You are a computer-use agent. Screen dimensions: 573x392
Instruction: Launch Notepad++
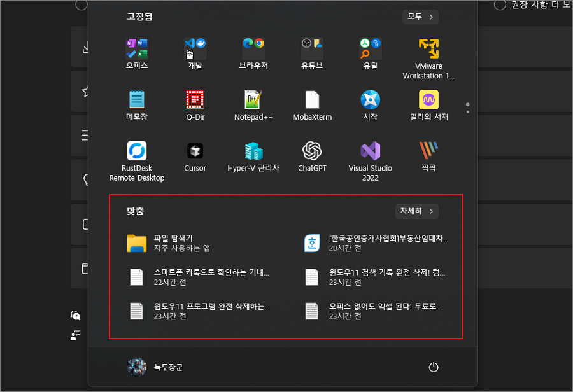[x=253, y=105]
